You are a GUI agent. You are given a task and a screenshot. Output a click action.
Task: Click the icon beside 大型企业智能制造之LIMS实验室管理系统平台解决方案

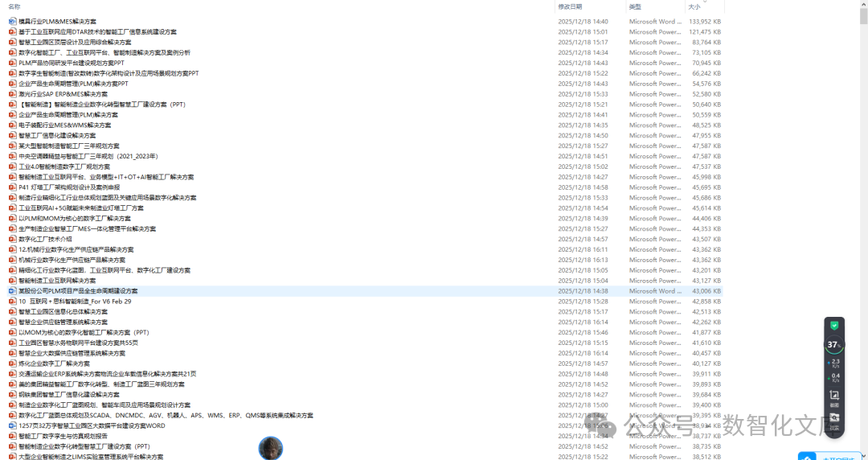[x=13, y=457]
